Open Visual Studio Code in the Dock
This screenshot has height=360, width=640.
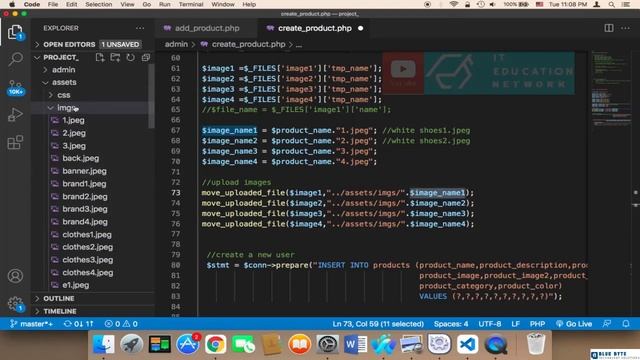tap(467, 344)
